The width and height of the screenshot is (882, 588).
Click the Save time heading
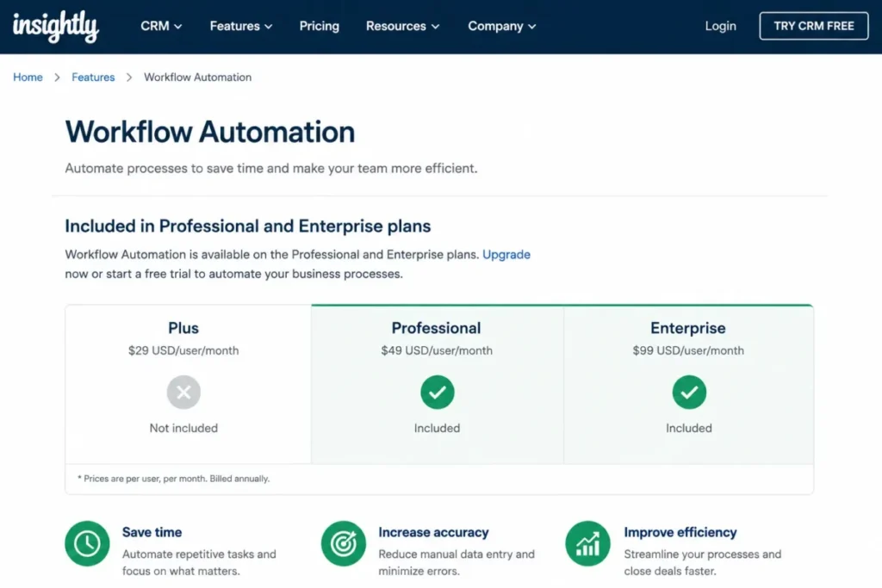(152, 532)
